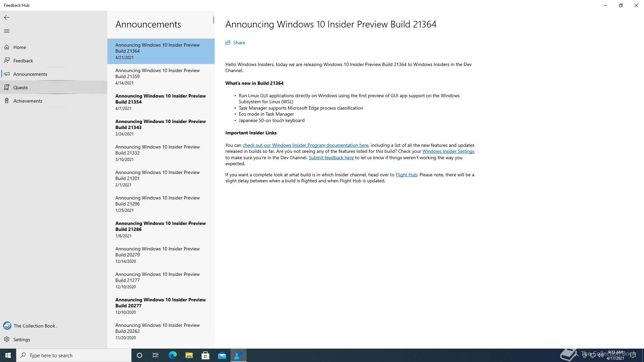Click the Submit feedback here link
Screen dimensions: 644x362
(331, 158)
